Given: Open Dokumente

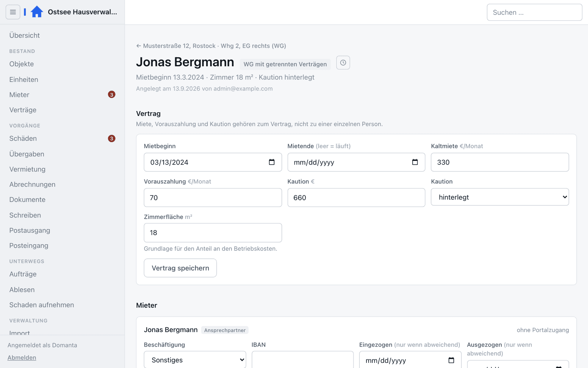Looking at the screenshot, I should tap(28, 199).
